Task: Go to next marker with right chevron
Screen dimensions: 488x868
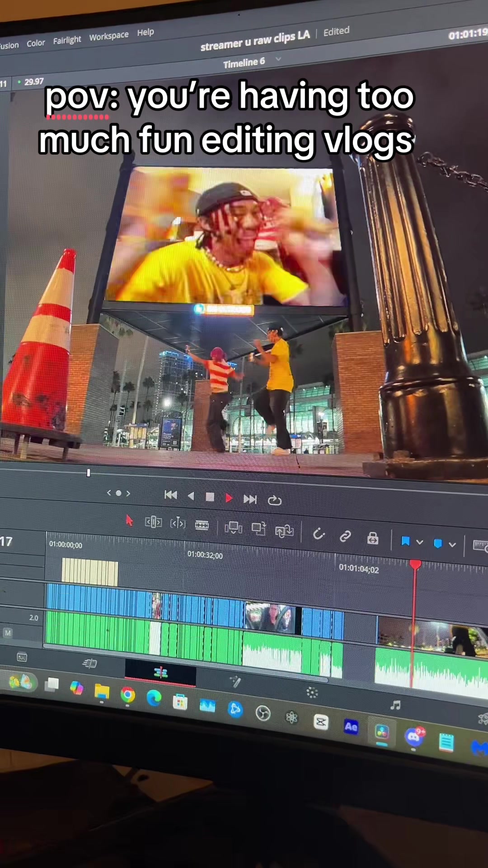Action: [128, 493]
